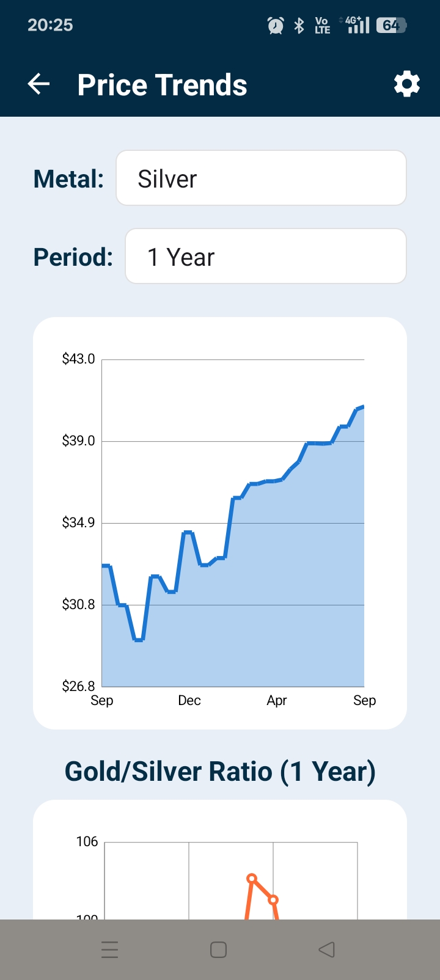The image size is (440, 980).
Task: Tap the Apr label on chart axis
Action: click(x=277, y=701)
